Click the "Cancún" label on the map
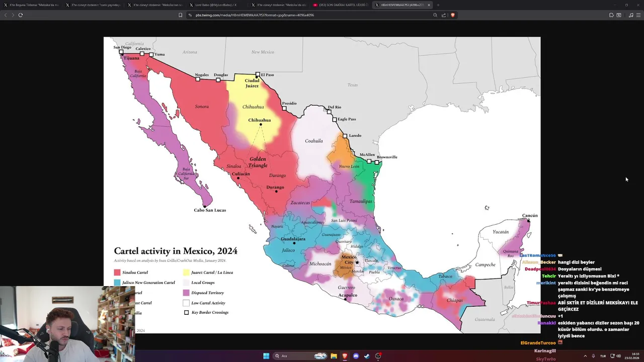This screenshot has height=362, width=644. point(530,216)
